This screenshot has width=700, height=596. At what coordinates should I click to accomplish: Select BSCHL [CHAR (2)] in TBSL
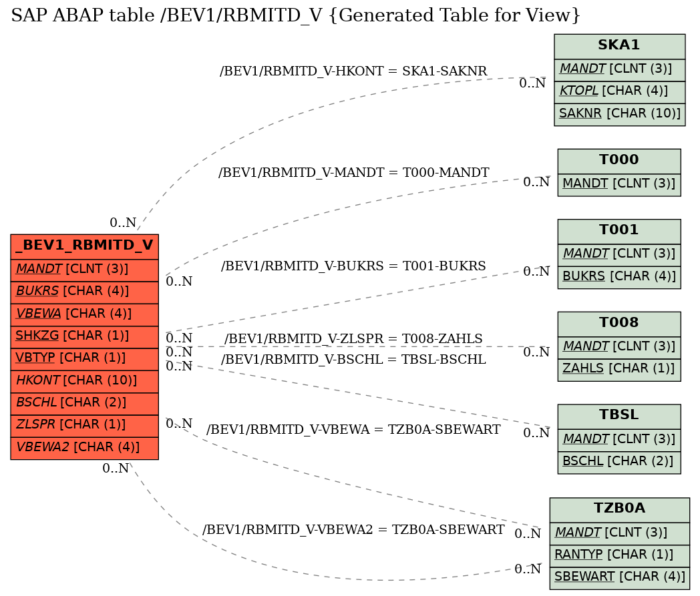pos(619,463)
